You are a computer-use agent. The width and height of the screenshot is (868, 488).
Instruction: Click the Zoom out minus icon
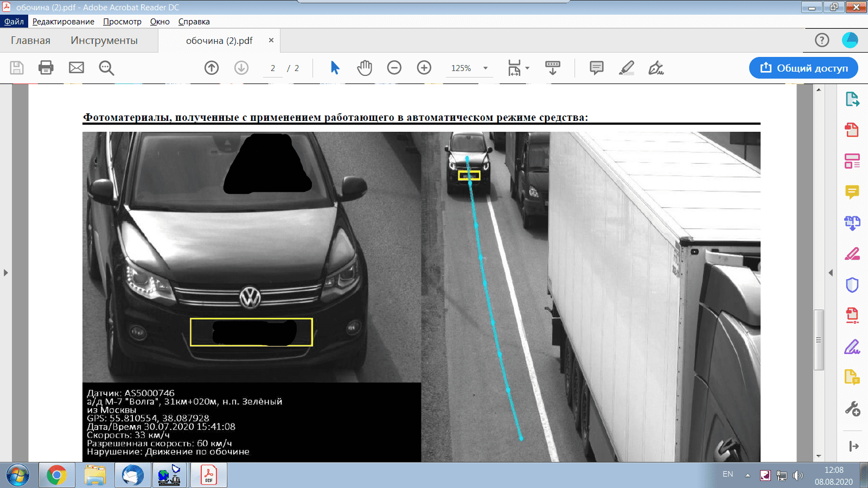(x=394, y=68)
